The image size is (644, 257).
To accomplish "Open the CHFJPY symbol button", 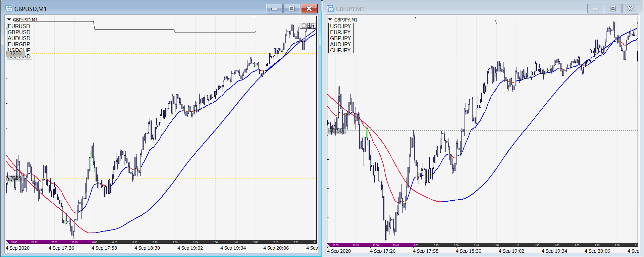I will [341, 50].
